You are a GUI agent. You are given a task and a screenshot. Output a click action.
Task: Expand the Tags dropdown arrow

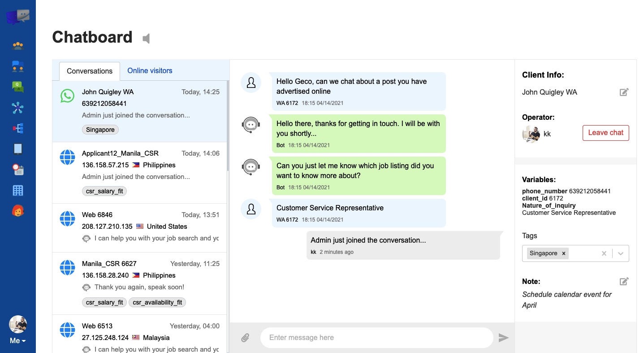point(621,253)
